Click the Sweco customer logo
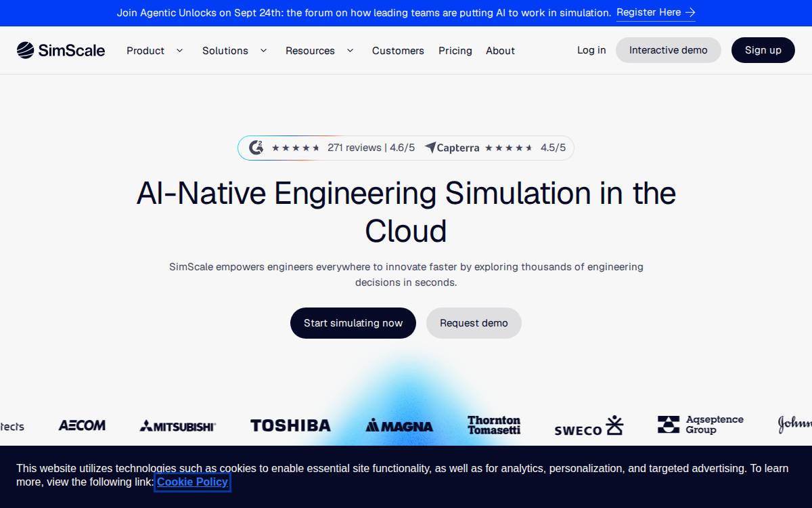 point(589,425)
